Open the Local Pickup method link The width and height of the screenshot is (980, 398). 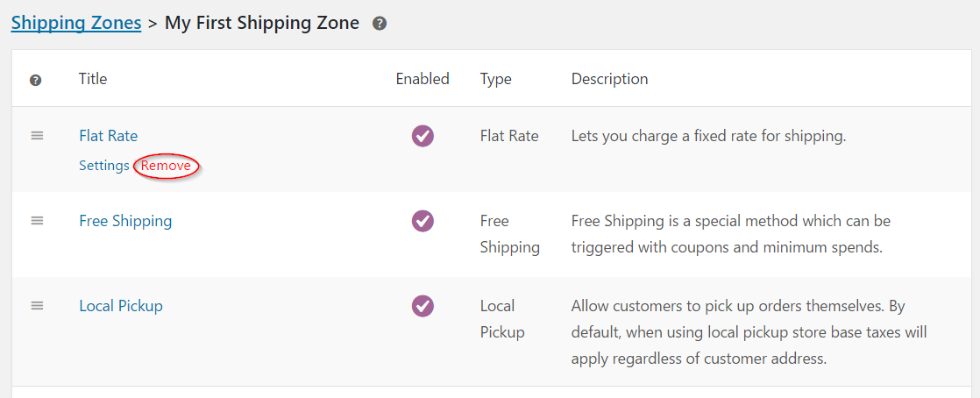(x=121, y=306)
